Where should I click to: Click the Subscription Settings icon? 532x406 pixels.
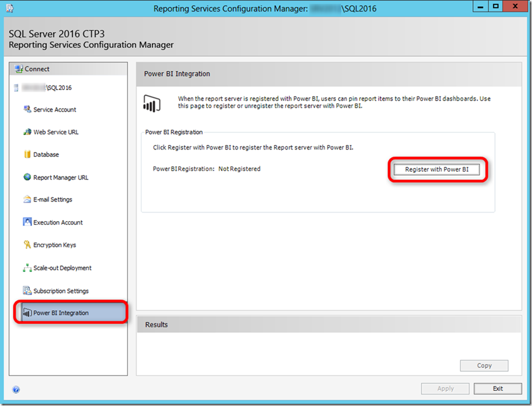pyautogui.click(x=27, y=290)
